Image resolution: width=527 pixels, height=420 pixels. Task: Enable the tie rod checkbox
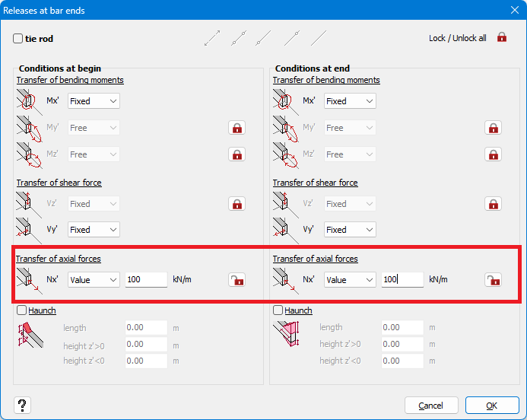click(x=18, y=39)
